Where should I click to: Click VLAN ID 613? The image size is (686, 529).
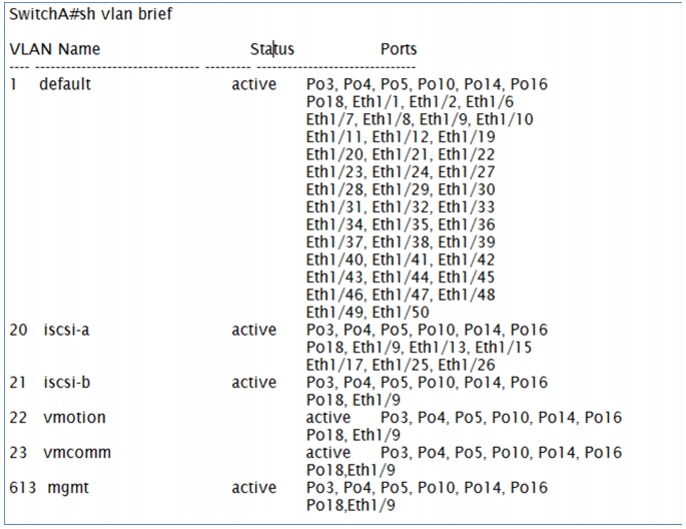(22, 487)
